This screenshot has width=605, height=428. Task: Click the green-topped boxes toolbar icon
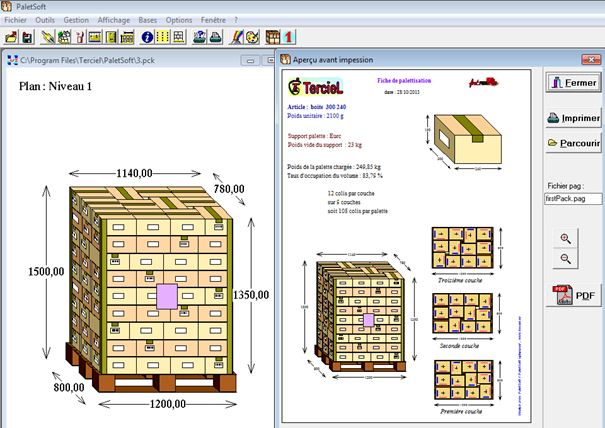pos(64,37)
